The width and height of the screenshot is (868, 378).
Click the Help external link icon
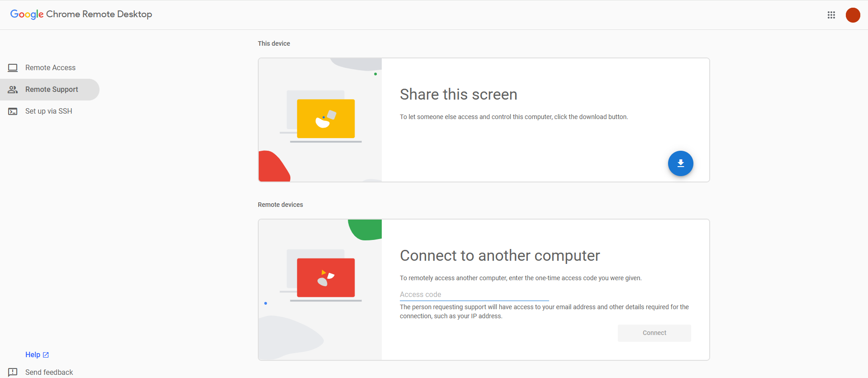[46, 355]
